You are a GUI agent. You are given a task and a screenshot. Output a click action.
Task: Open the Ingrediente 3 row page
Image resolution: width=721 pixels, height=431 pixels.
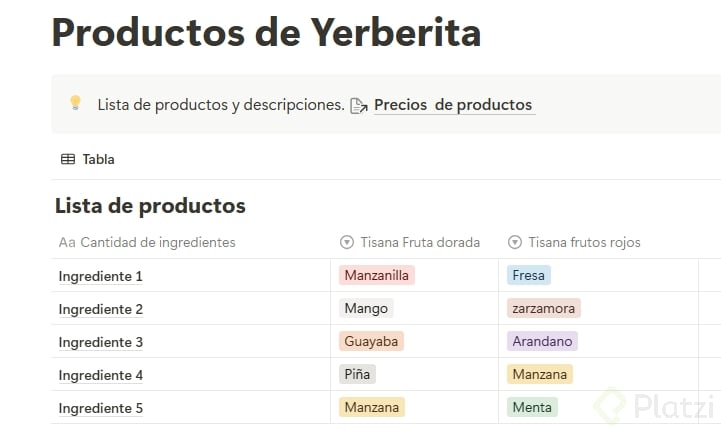101,342
